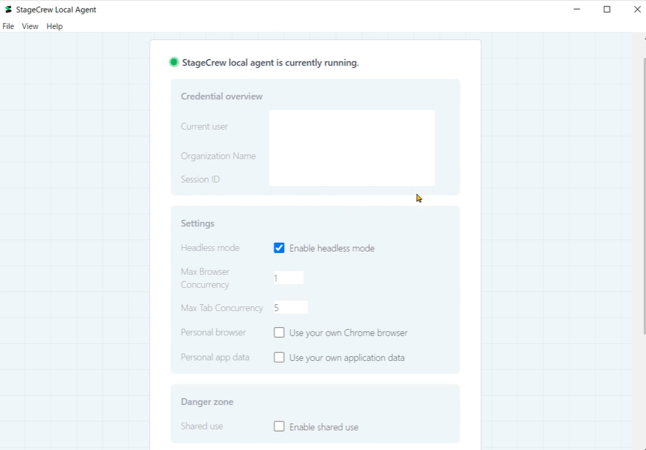Minimize the StageCrew Local Agent window
646x450 pixels.
(577, 9)
